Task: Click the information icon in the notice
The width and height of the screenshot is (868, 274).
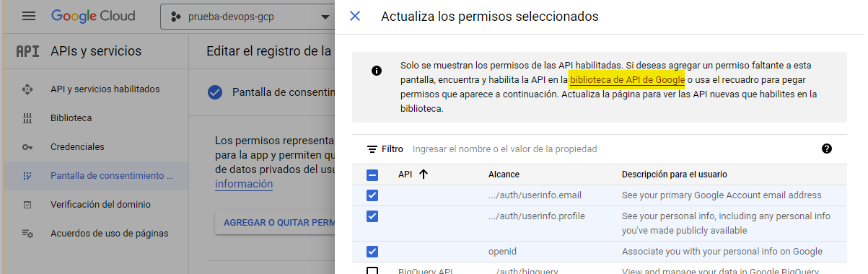Action: pyautogui.click(x=376, y=71)
